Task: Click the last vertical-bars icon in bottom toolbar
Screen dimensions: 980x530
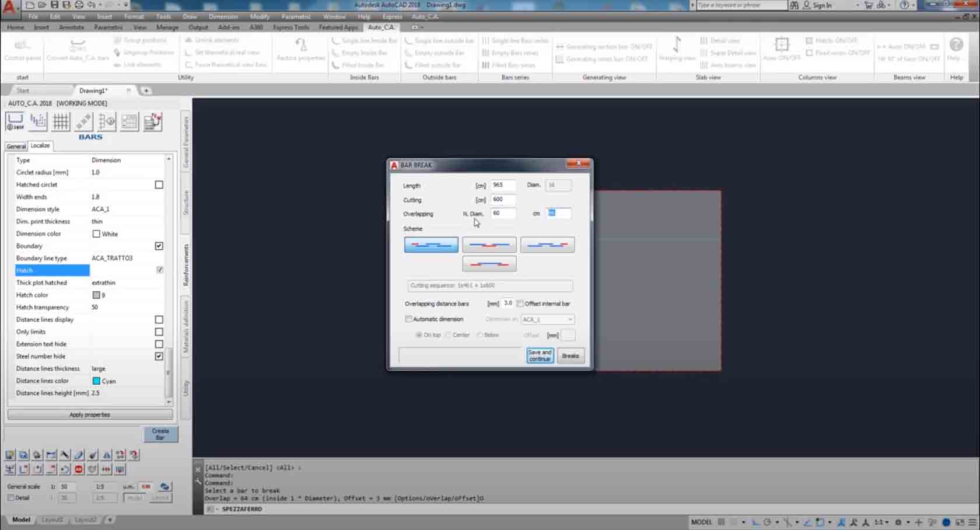Action: point(120,469)
